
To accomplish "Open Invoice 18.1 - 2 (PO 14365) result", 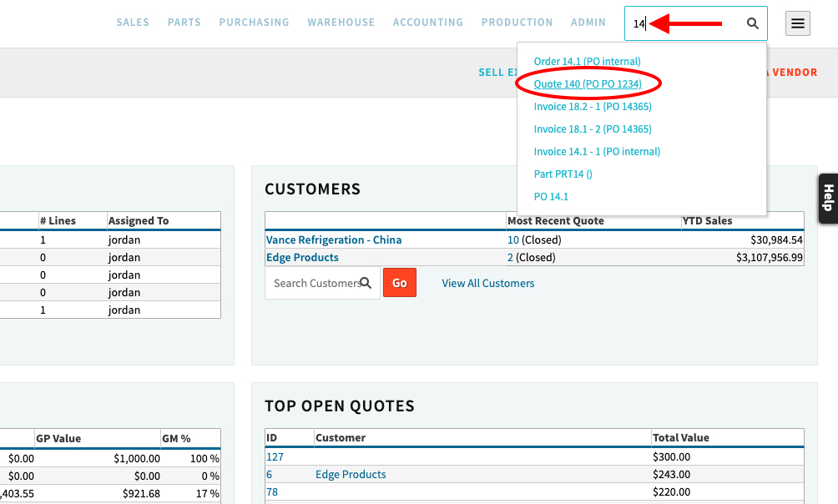I will pos(593,129).
